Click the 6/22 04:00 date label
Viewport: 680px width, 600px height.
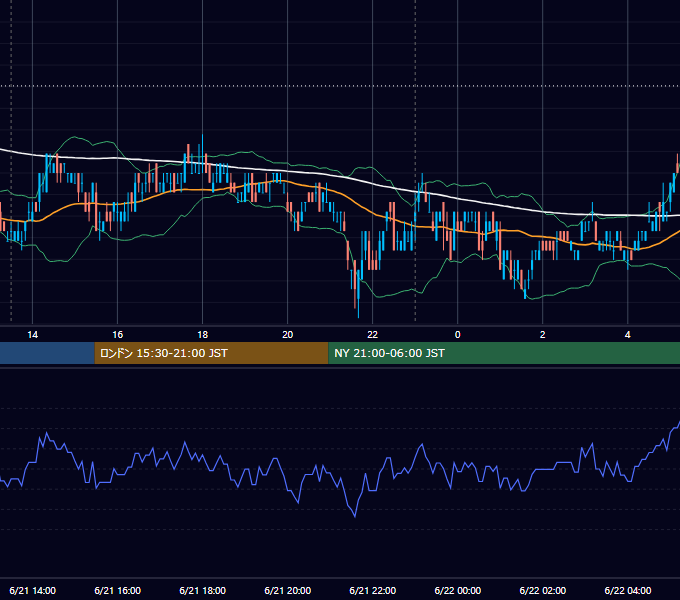pyautogui.click(x=628, y=590)
